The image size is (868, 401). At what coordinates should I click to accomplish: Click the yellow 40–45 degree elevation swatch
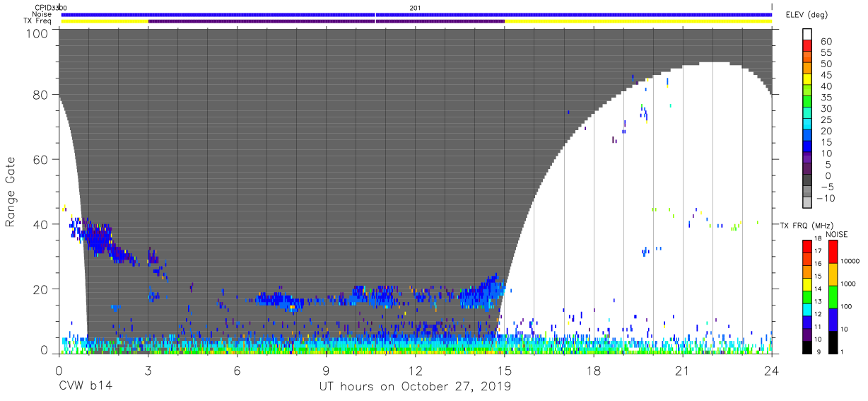(807, 81)
